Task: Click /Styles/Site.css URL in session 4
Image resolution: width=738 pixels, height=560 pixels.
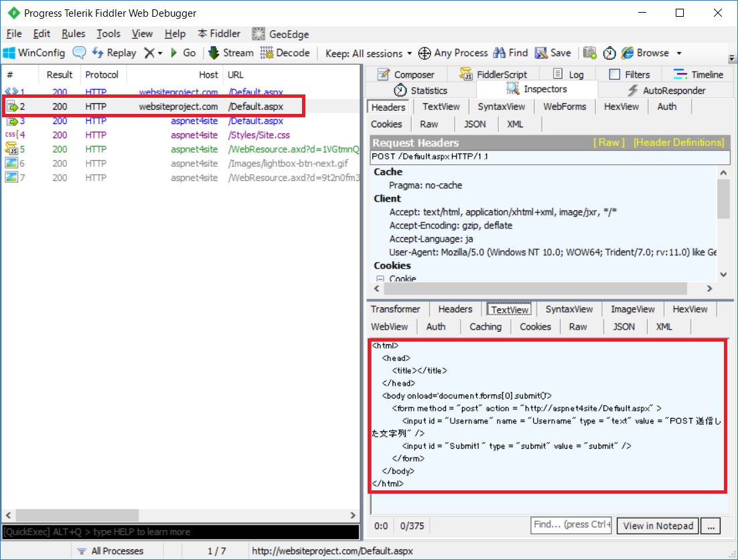Action: click(259, 135)
